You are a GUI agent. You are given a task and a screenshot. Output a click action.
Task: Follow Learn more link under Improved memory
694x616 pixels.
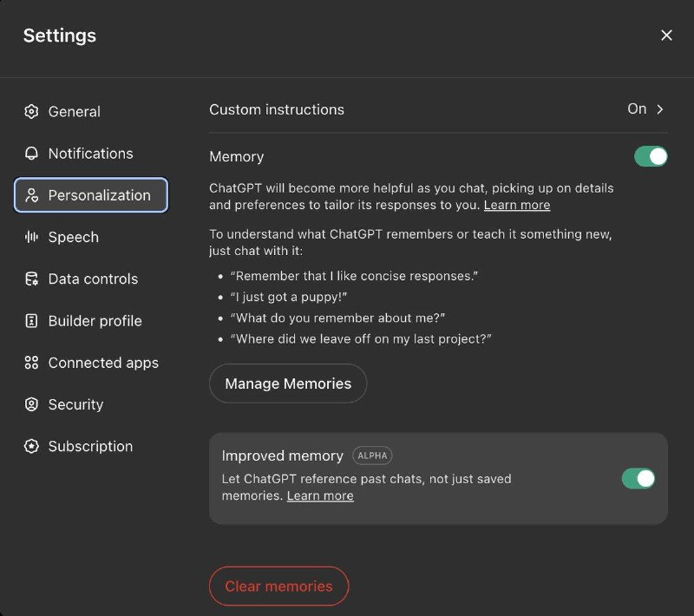tap(320, 495)
